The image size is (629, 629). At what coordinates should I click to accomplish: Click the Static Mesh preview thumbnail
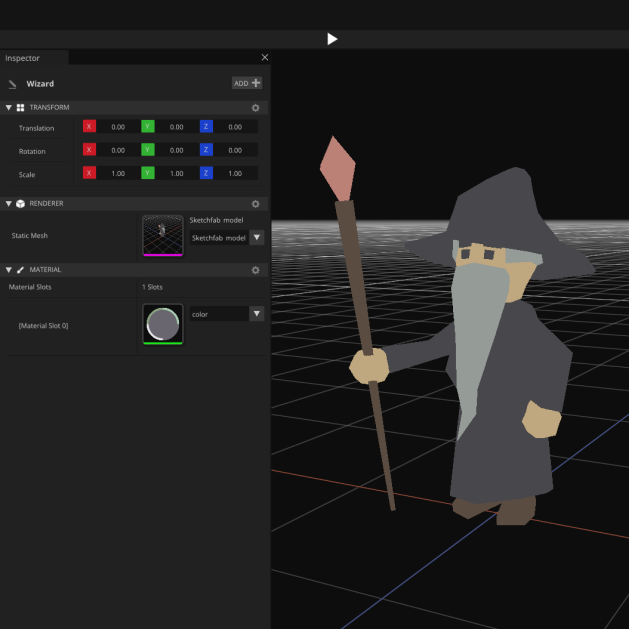tap(163, 235)
